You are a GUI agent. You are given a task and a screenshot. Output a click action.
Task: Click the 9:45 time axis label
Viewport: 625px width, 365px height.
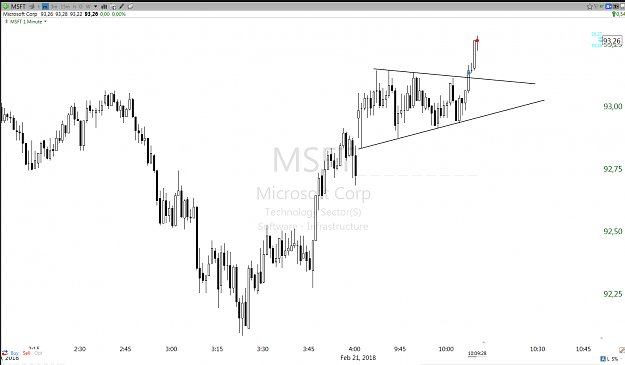pos(400,349)
